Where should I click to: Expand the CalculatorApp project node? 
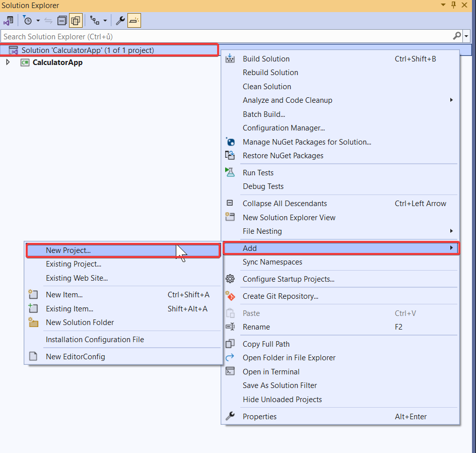tap(8, 62)
